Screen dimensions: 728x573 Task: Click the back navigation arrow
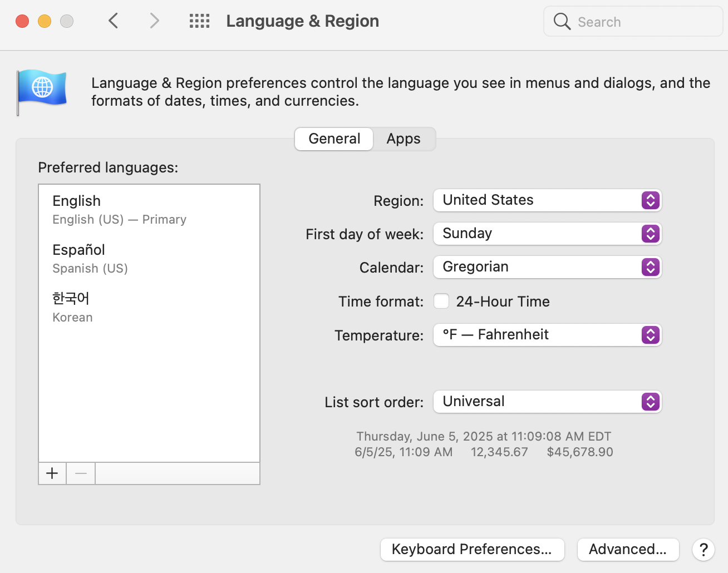click(x=114, y=21)
